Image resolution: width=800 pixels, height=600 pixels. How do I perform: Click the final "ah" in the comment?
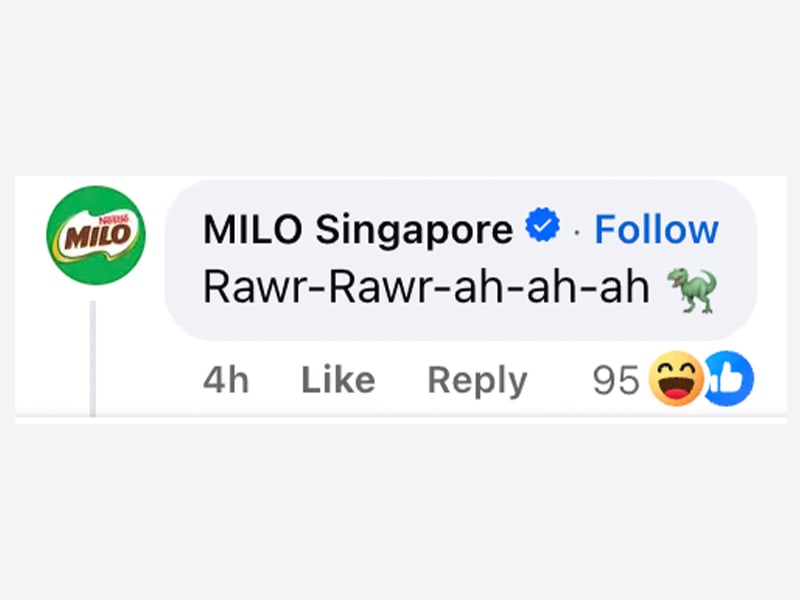(x=632, y=289)
